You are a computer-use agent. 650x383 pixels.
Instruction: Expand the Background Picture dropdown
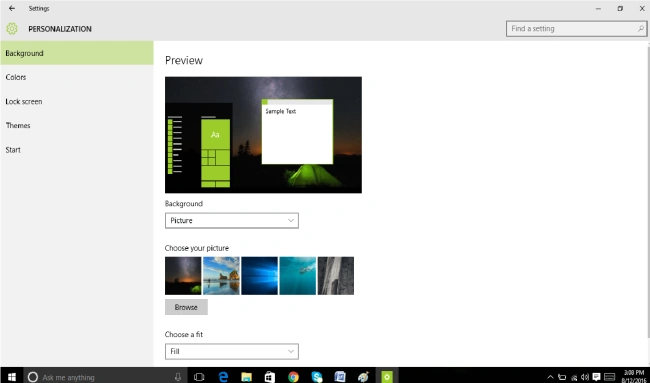[x=232, y=221]
